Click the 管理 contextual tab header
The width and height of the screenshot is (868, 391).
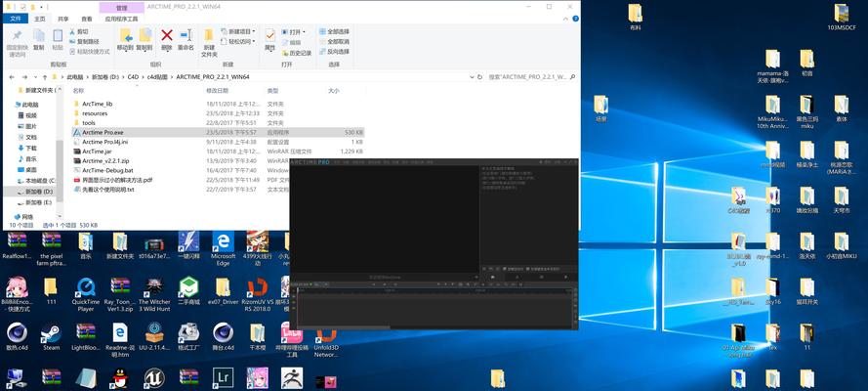122,8
